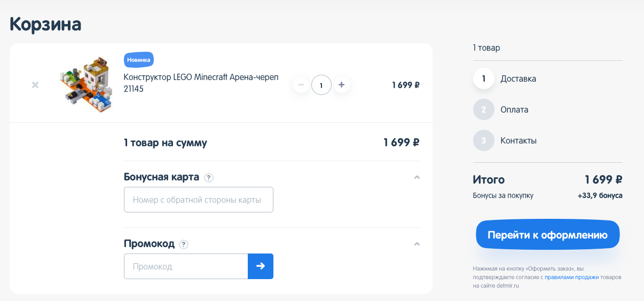Open the правилами продажи link

tap(571, 278)
